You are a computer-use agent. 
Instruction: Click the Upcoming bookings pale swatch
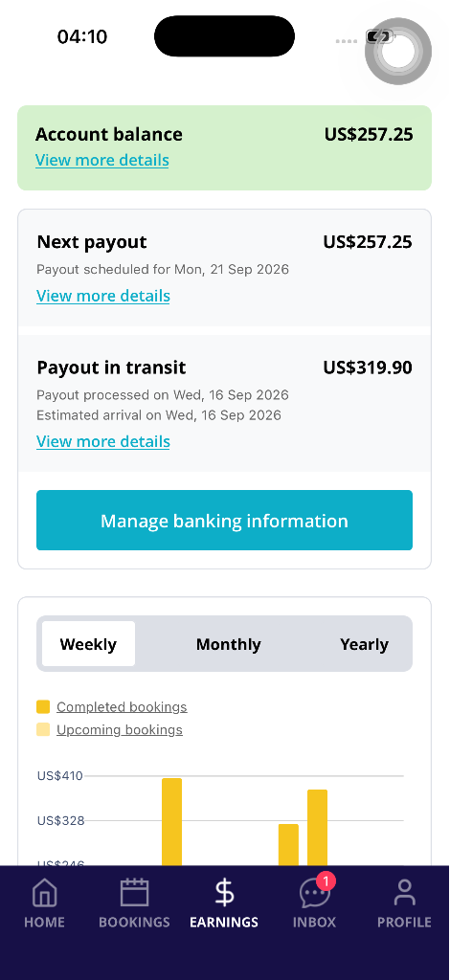[43, 729]
